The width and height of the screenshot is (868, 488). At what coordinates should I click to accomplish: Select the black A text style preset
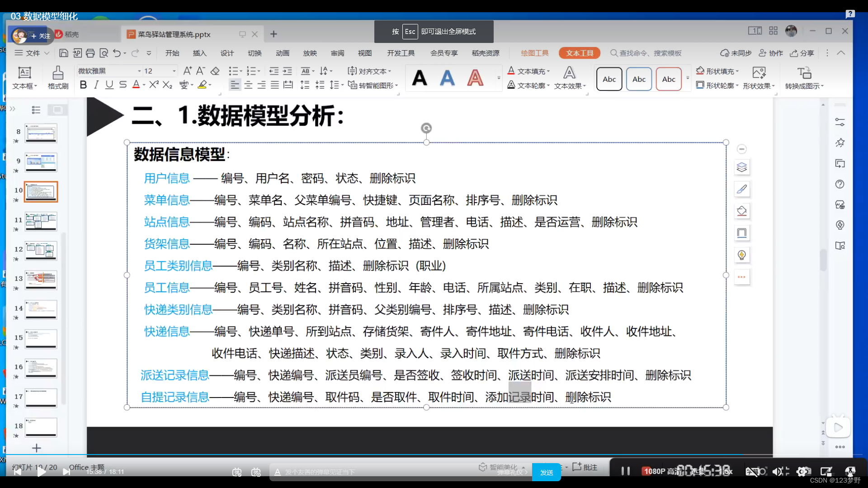pos(420,78)
